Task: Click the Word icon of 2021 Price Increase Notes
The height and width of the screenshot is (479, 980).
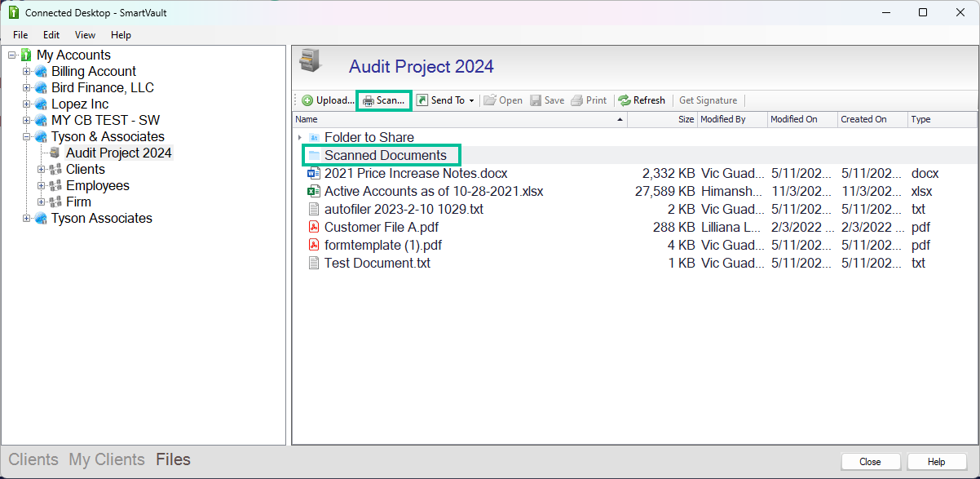Action: [x=314, y=173]
